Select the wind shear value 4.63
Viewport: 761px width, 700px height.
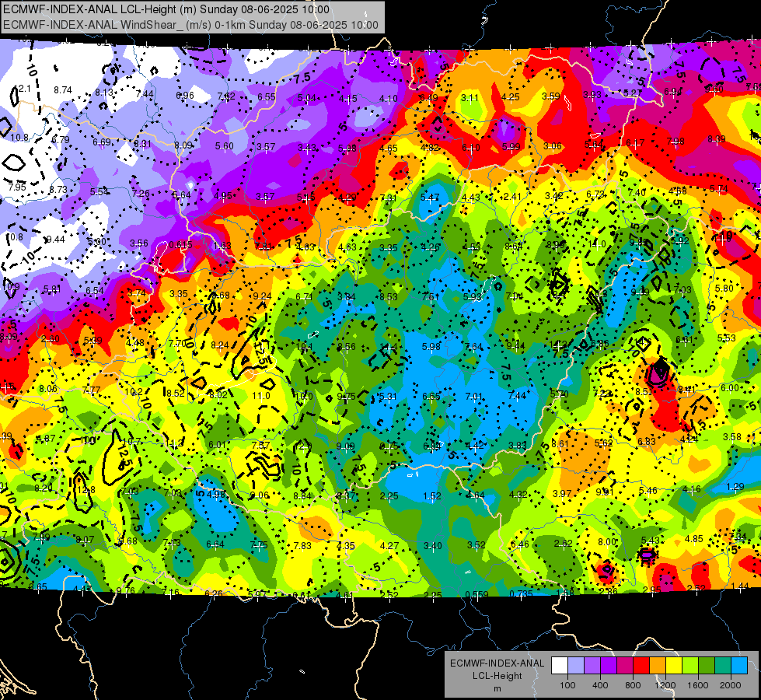(x=347, y=247)
